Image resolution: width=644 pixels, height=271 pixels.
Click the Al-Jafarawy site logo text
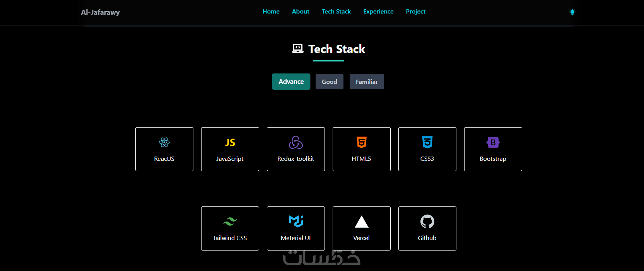pyautogui.click(x=101, y=12)
